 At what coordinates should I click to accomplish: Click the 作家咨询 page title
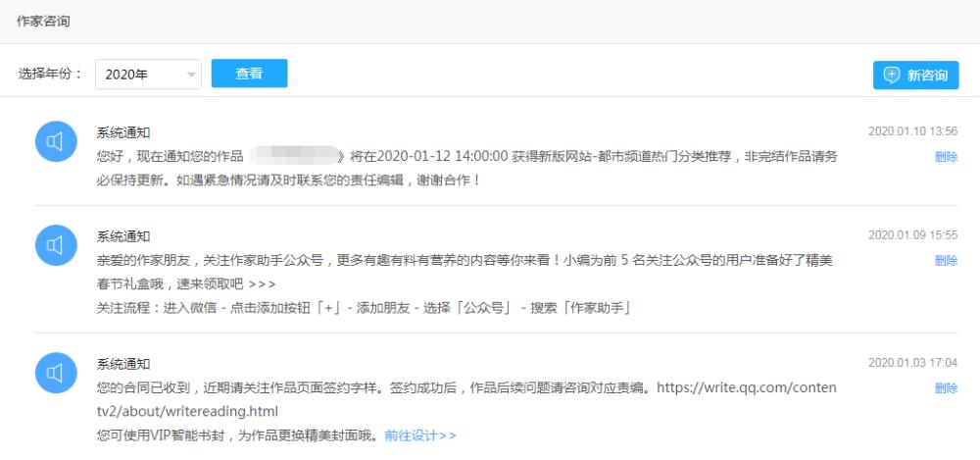(43, 22)
